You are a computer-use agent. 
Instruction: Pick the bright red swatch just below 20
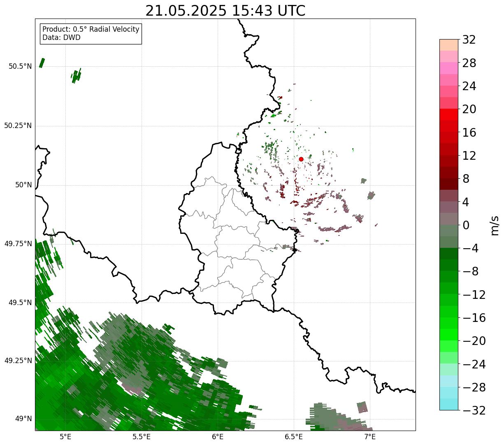pos(449,114)
